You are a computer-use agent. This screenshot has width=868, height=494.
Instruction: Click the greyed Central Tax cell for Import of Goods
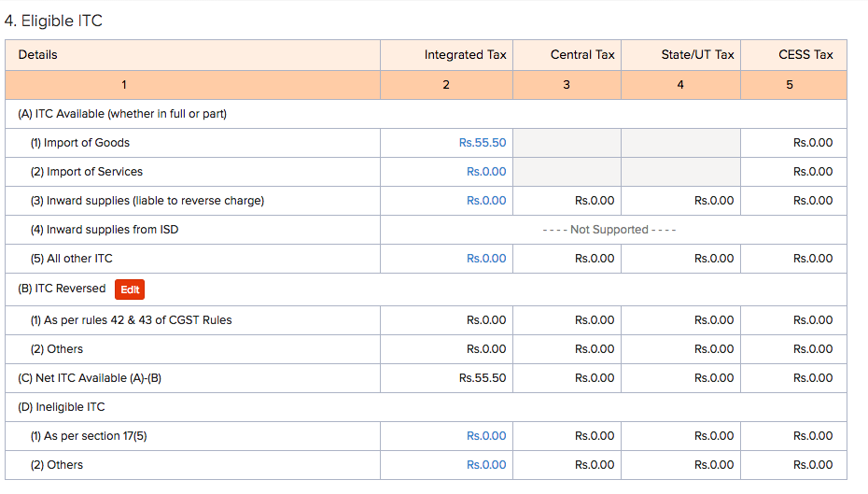tap(567, 143)
